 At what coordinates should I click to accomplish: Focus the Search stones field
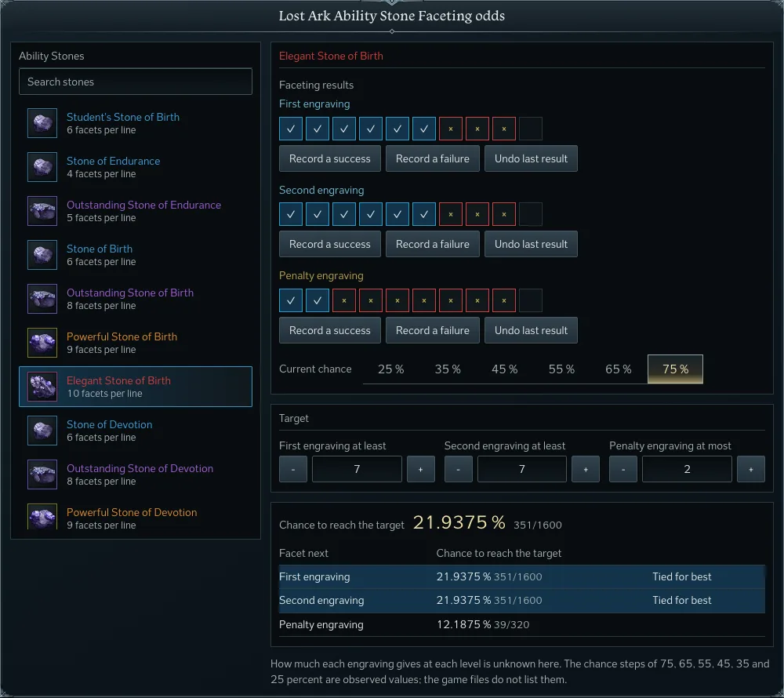pyautogui.click(x=136, y=82)
